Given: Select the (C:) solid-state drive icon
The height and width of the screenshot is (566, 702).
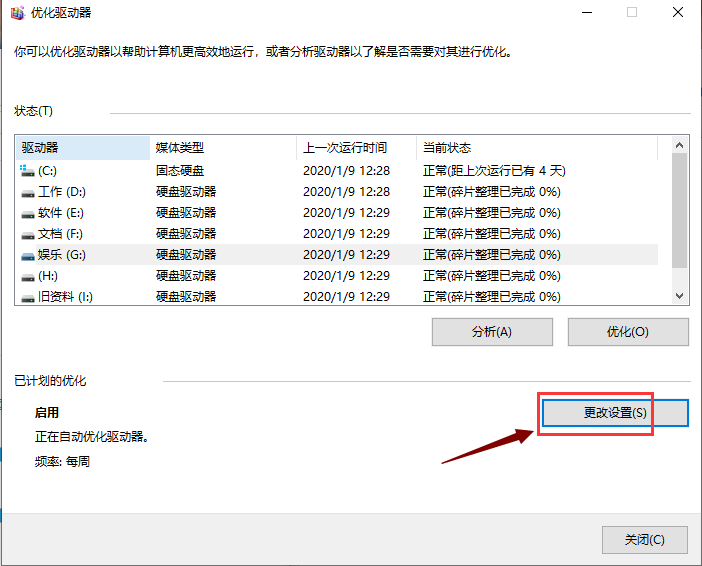Looking at the screenshot, I should click(27, 171).
